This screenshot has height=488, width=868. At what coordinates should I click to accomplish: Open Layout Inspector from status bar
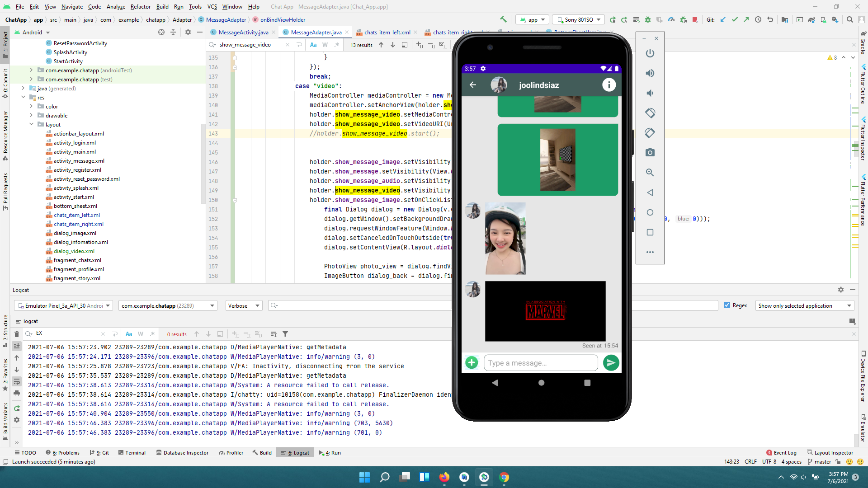pyautogui.click(x=830, y=453)
